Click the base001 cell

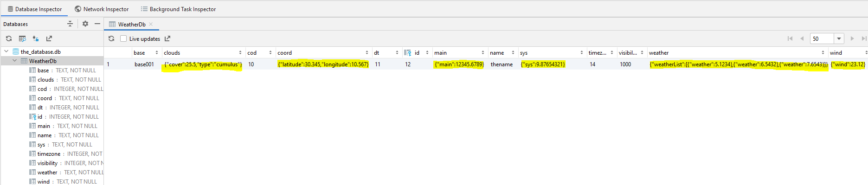pos(147,64)
